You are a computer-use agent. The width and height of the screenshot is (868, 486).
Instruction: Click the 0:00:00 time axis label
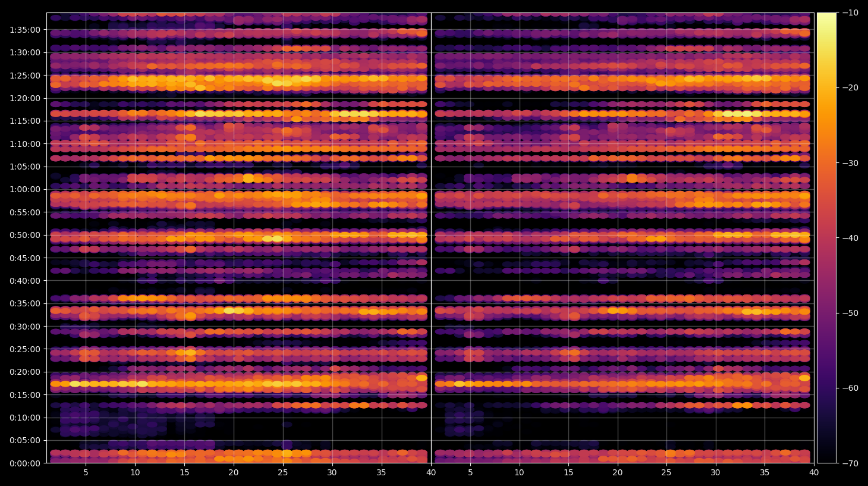click(25, 463)
